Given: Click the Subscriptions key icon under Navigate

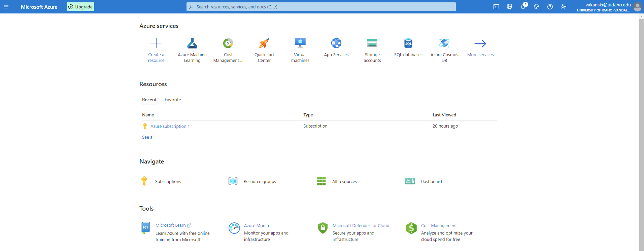Looking at the screenshot, I should pos(144,181).
